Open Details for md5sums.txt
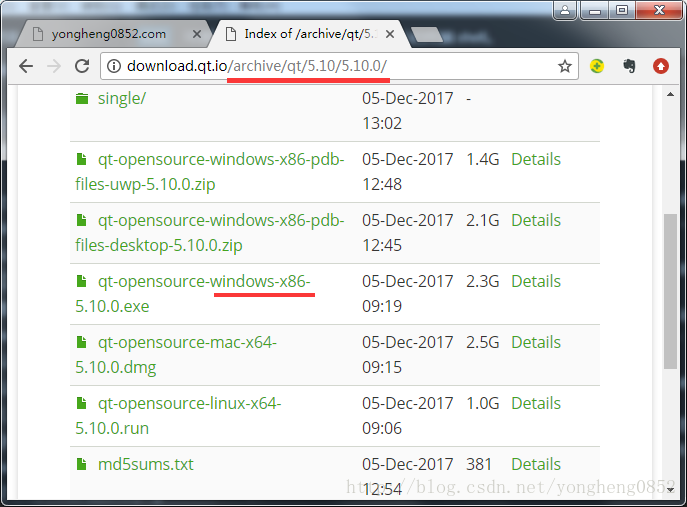This screenshot has height=507, width=687. coord(536,464)
